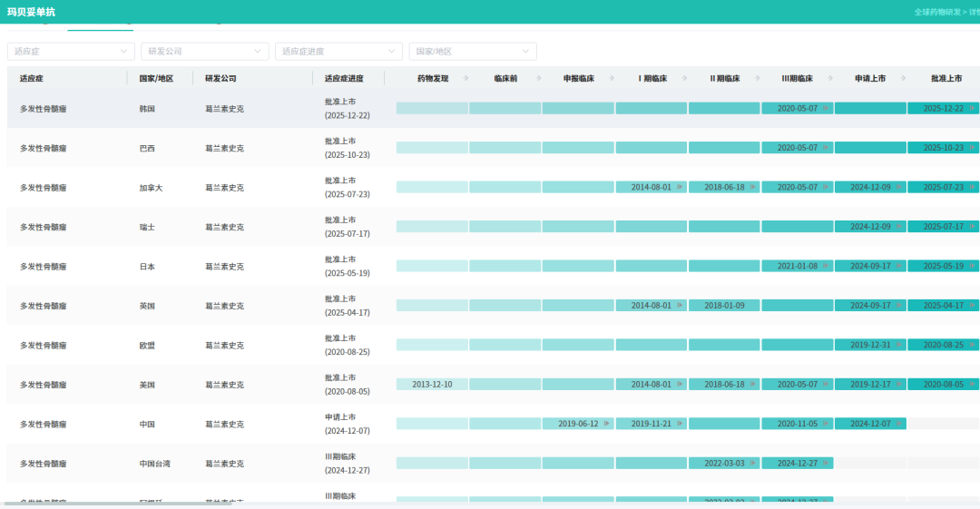Screen dimensions: 980x509
Task: Click the 2024-12-07 application bar in the China row
Action: (x=870, y=424)
